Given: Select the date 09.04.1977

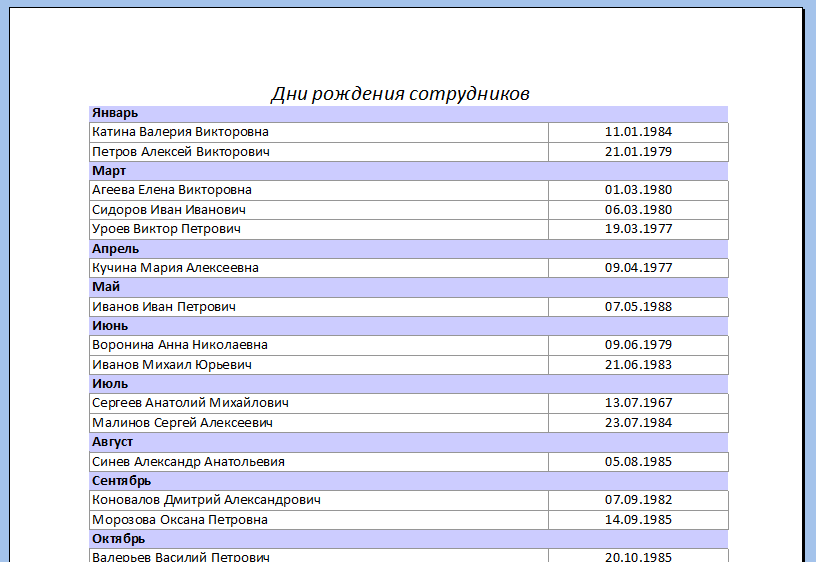Looking at the screenshot, I should coord(638,267).
